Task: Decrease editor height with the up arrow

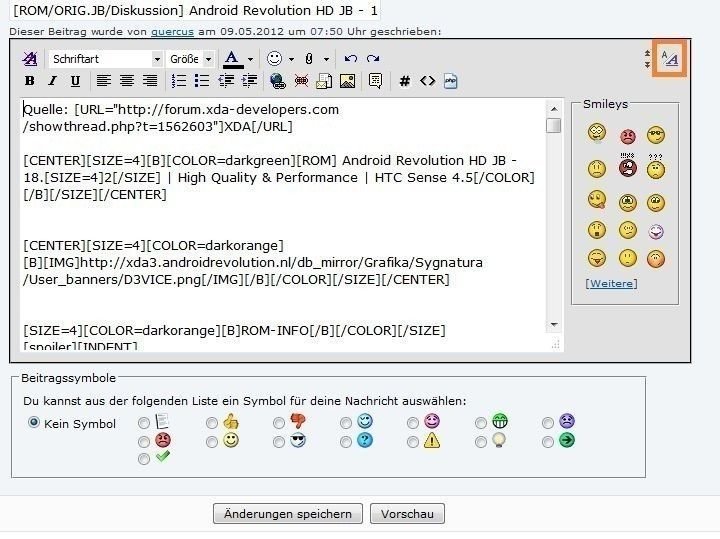Action: [x=647, y=53]
